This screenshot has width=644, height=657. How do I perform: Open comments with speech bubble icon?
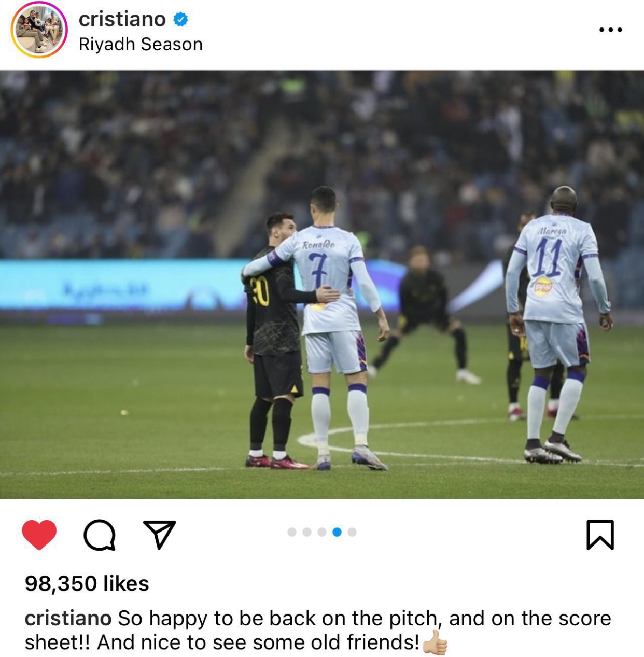pos(99,535)
